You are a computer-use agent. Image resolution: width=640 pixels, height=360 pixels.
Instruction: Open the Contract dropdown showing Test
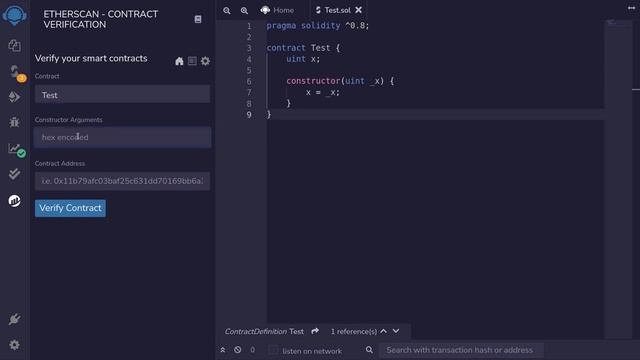click(x=122, y=95)
